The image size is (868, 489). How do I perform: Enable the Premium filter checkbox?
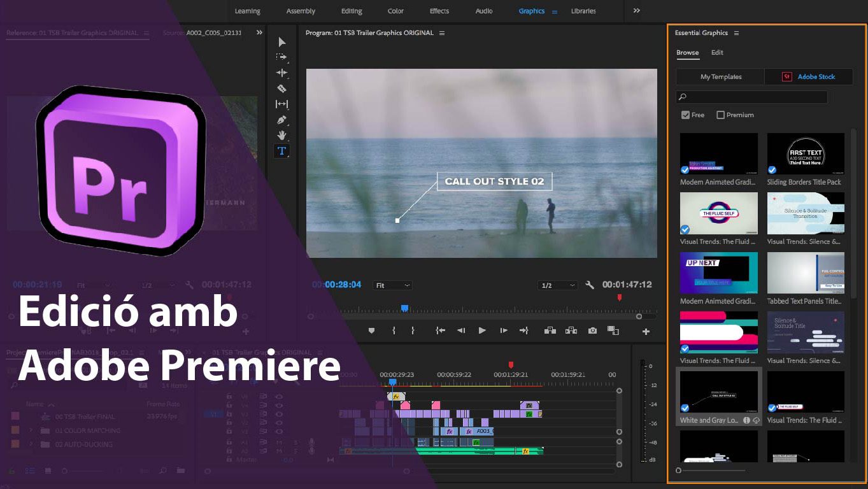pos(720,115)
